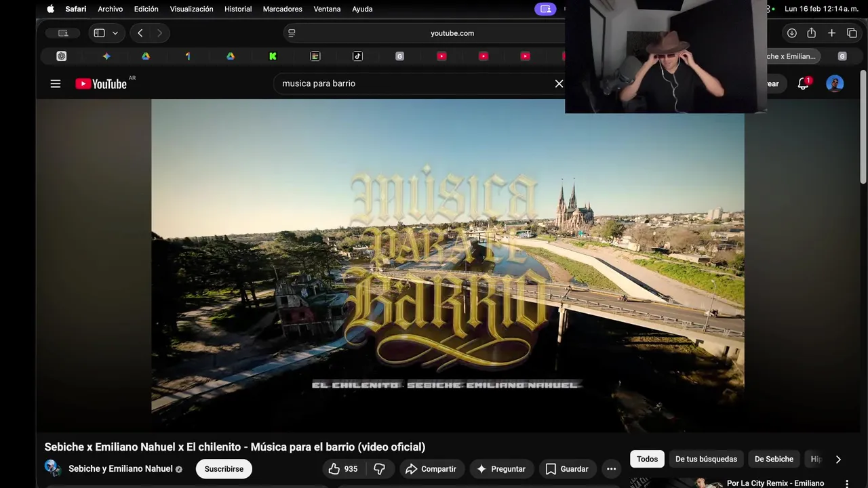Viewport: 868px width, 488px height.
Task: Open the page reader menu icon in address bar
Action: click(x=292, y=33)
